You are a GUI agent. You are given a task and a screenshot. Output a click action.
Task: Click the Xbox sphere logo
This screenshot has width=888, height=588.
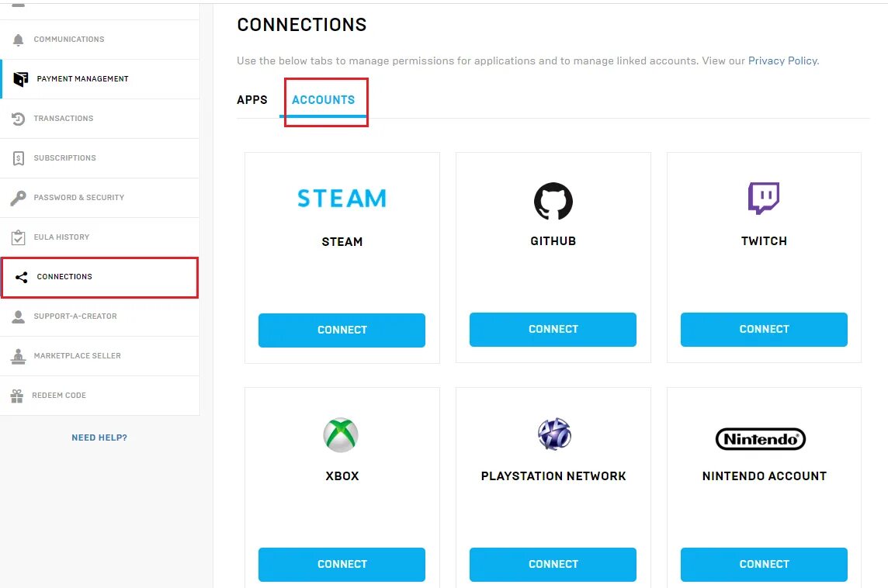coord(340,434)
